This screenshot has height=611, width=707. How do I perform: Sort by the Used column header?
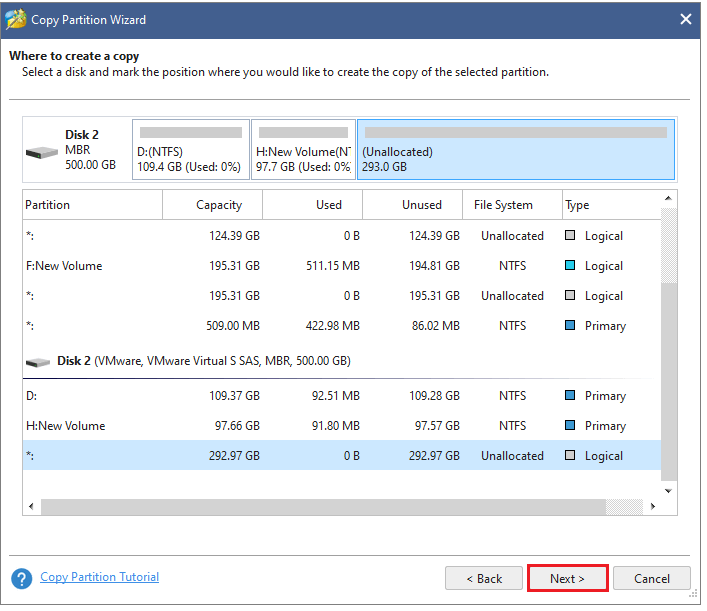[x=312, y=205]
